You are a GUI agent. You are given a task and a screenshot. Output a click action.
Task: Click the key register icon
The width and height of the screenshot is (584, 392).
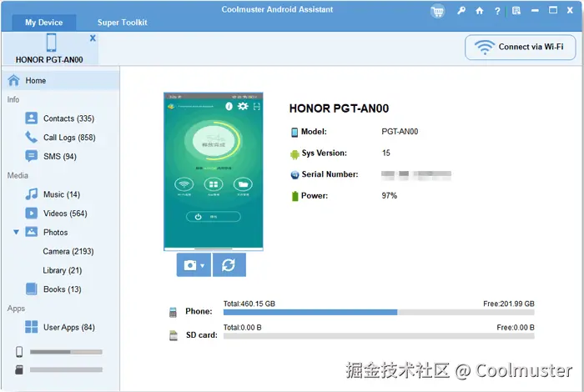[x=461, y=11]
